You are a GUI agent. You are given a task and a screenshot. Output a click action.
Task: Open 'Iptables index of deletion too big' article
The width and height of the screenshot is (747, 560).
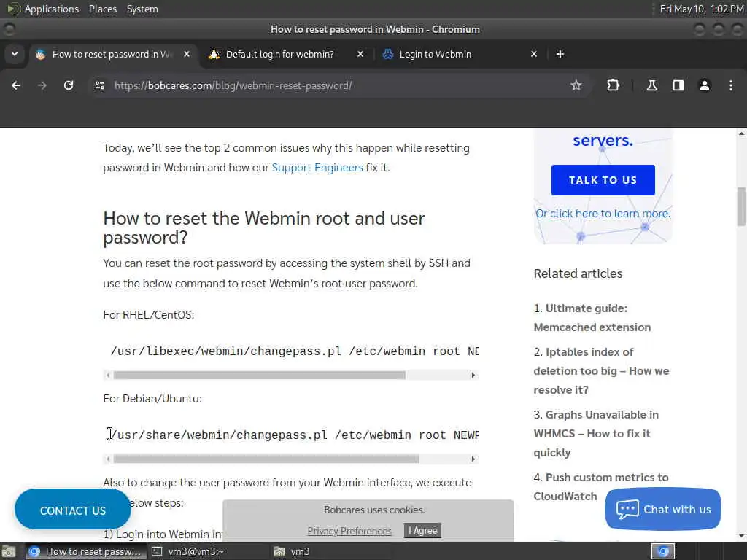601,371
